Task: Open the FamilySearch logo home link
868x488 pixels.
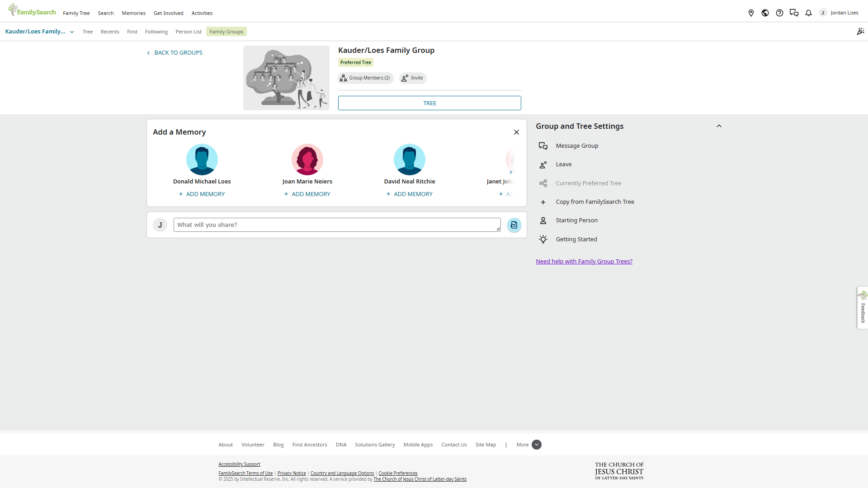Action: point(32,10)
